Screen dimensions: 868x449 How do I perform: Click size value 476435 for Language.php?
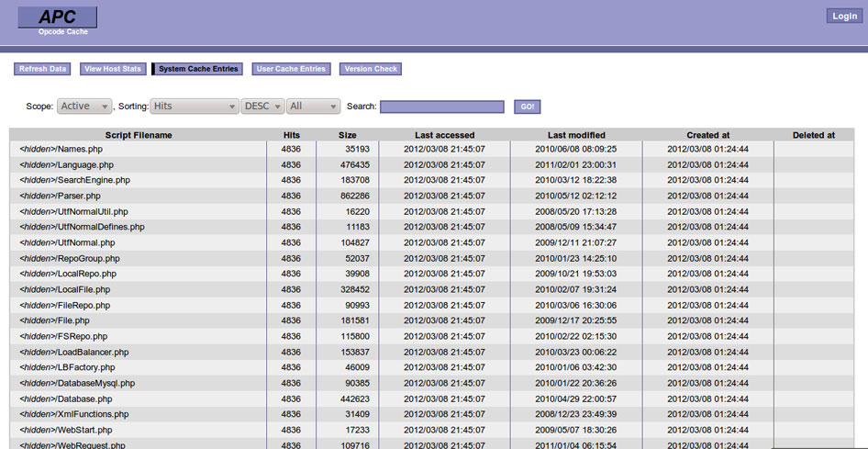(x=355, y=164)
